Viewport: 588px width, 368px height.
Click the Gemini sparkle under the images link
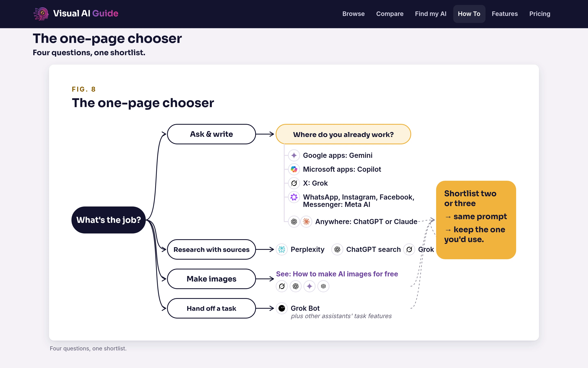(309, 286)
